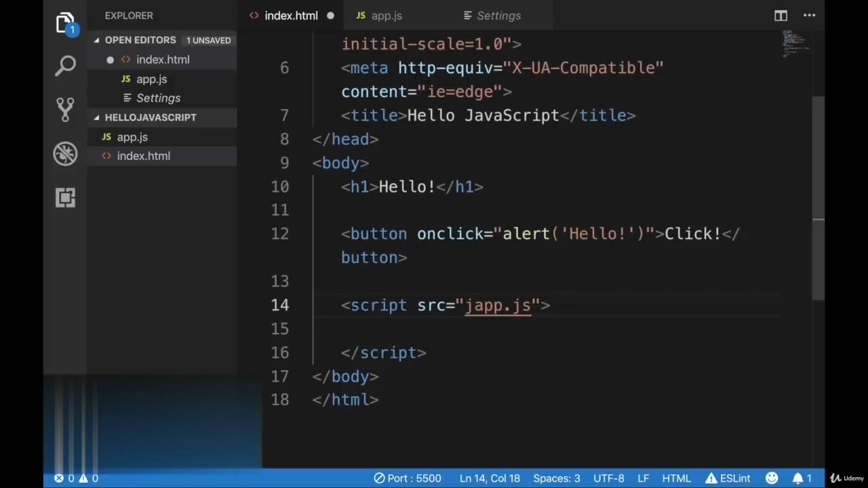
Task: Open the Debug view icon
Action: pyautogui.click(x=65, y=154)
